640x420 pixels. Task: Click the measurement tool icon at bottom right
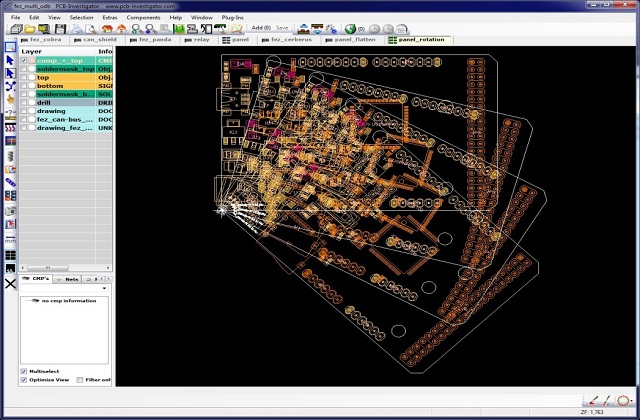point(592,400)
